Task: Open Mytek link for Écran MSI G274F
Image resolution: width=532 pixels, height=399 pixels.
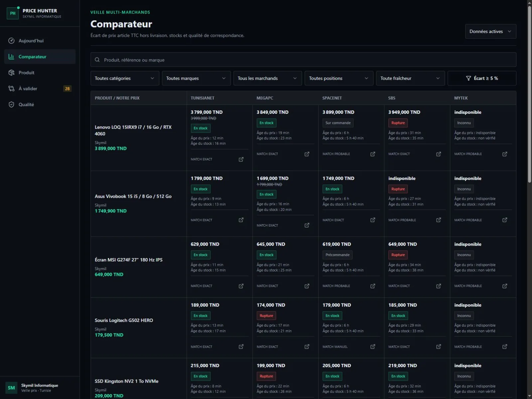Action: (505, 286)
